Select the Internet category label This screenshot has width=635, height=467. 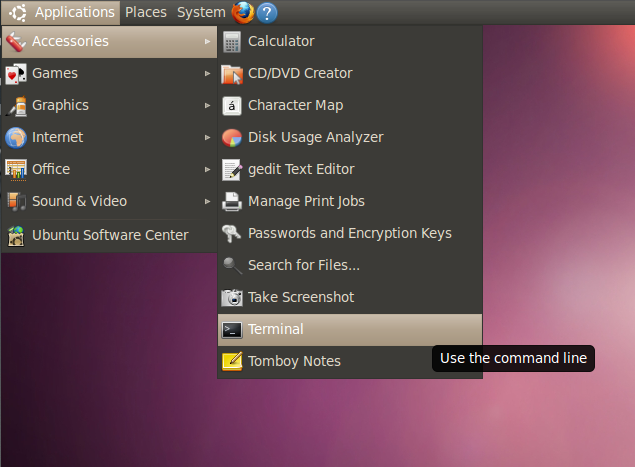point(58,137)
